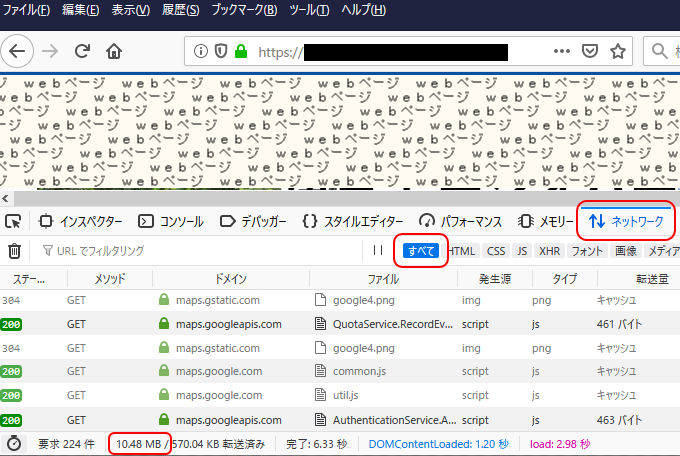Select the AuthenticationService.A... request
This screenshot has height=456, width=680.
340,420
